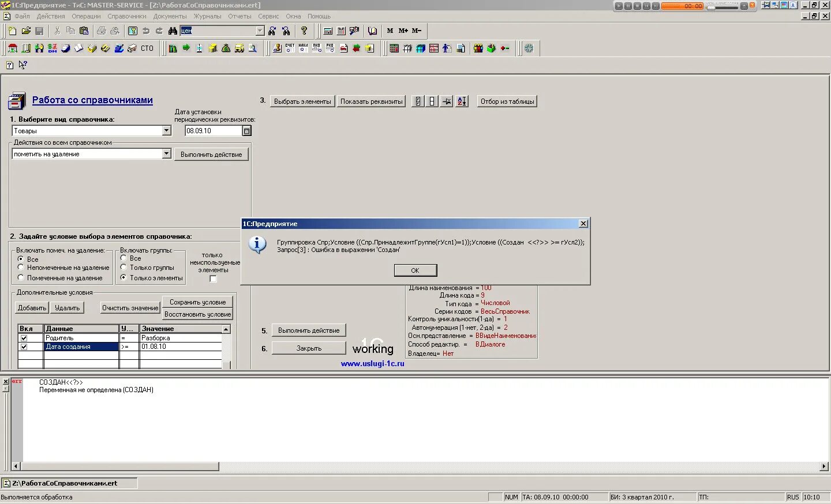Screen dimensions: 831x504
Task: Toggle Вкл checkbox for Родитель row
Action: click(x=24, y=338)
